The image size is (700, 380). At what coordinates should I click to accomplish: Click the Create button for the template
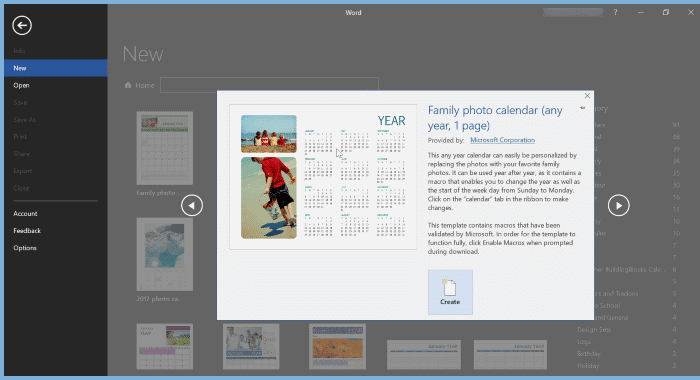(450, 292)
